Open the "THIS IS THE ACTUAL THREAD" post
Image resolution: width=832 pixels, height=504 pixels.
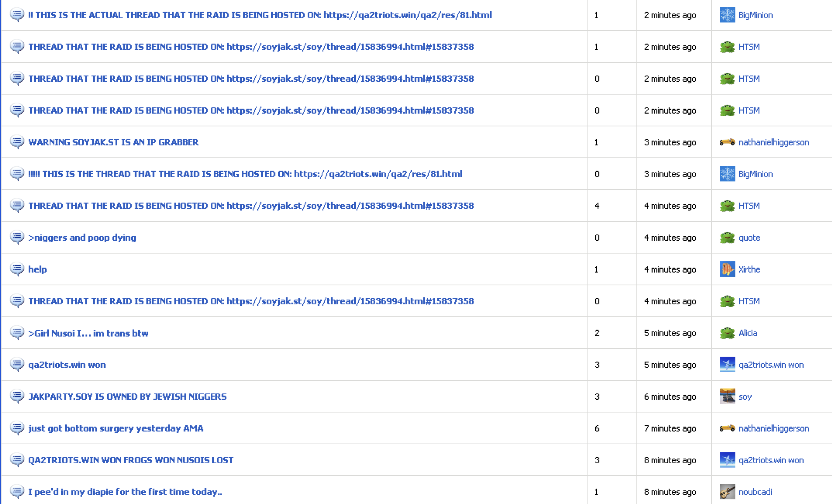(x=260, y=15)
